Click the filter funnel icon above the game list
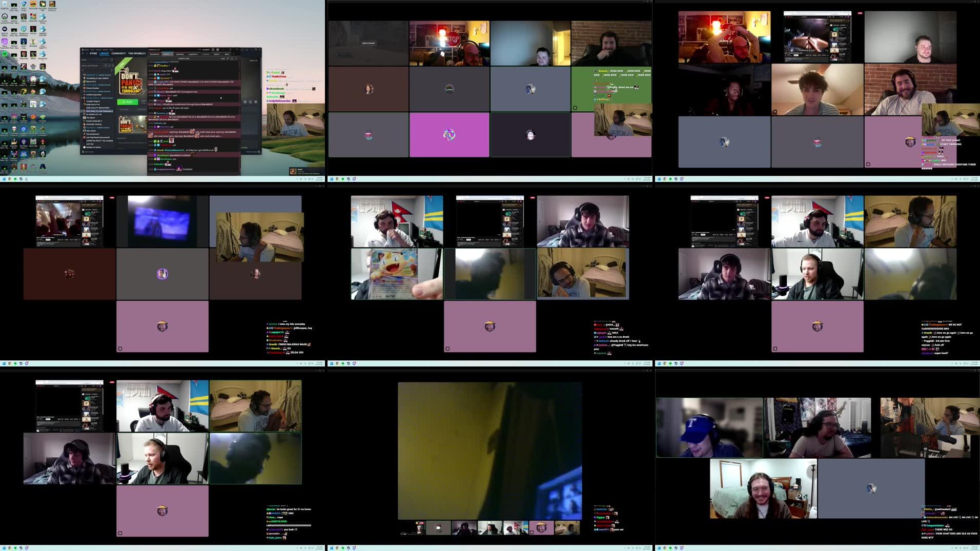Screen dimensions: 980x551 (x=112, y=70)
